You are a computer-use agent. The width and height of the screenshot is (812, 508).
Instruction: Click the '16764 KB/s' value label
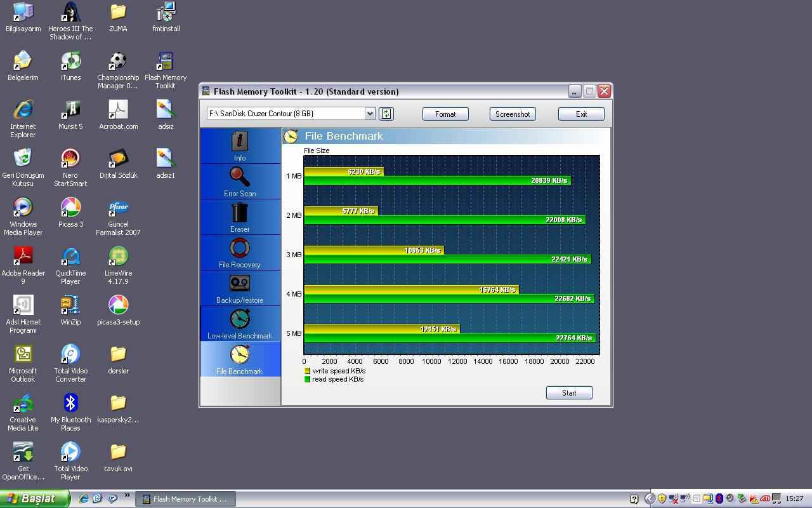pos(497,290)
